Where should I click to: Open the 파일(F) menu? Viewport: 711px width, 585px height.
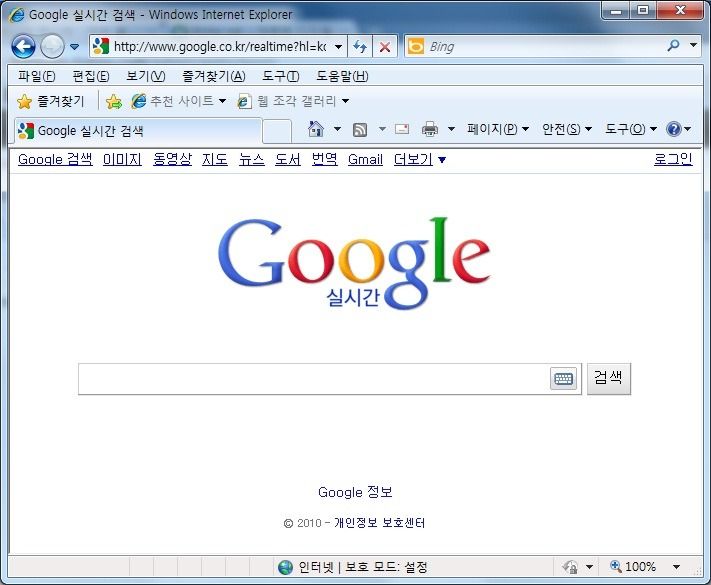pyautogui.click(x=37, y=76)
